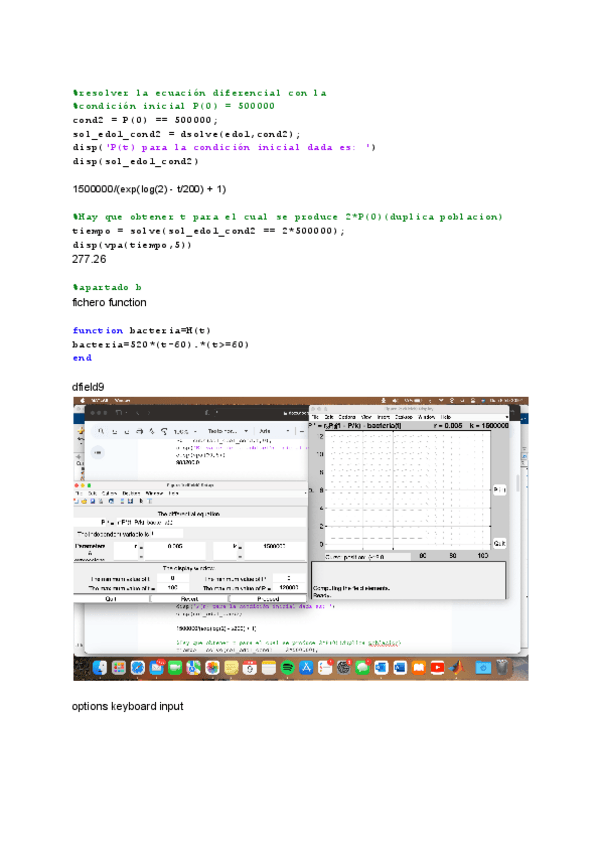Click the minimum value of t field
This screenshot has height=848, width=600.
pos(173,578)
